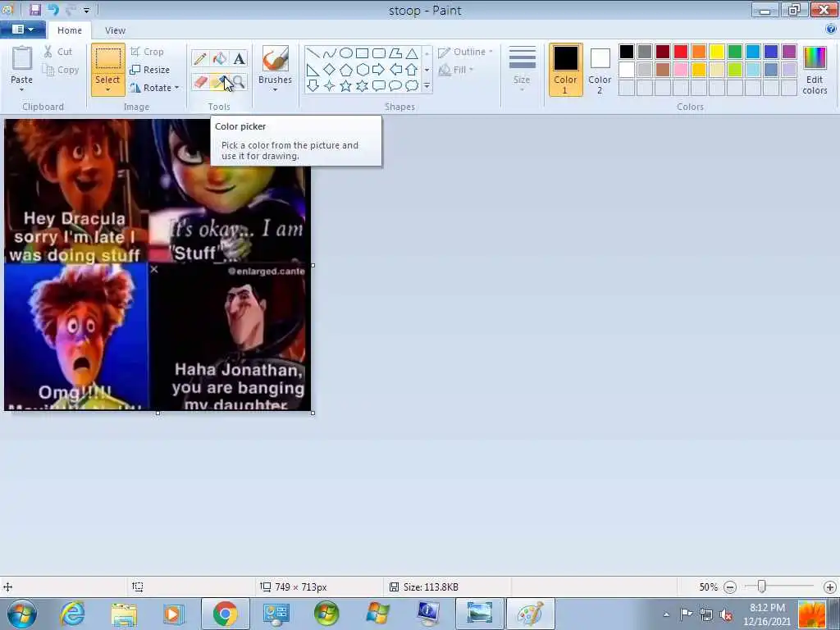
Task: Select the Color picker tool
Action: click(x=220, y=82)
